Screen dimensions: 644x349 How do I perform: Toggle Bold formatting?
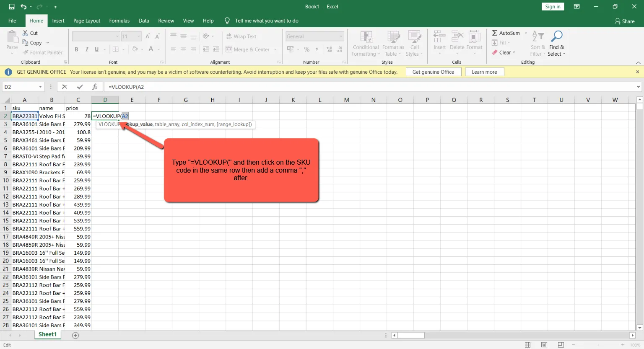click(x=76, y=49)
